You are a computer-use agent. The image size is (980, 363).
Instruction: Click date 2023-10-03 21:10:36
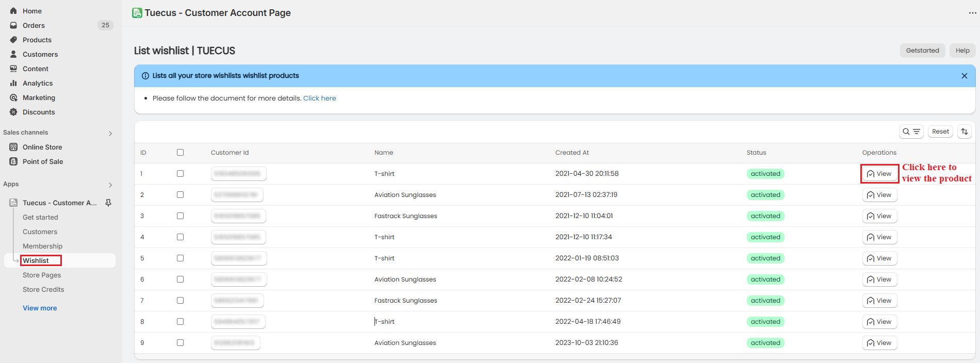tap(586, 343)
